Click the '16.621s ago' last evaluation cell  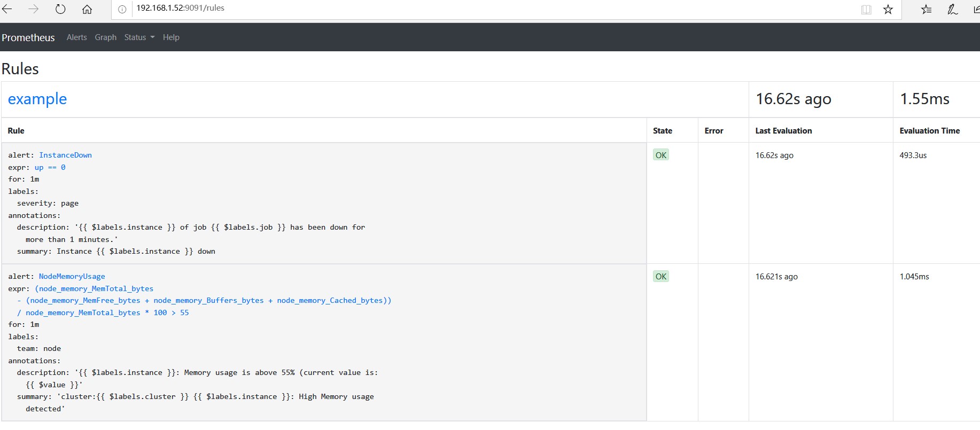pyautogui.click(x=776, y=277)
